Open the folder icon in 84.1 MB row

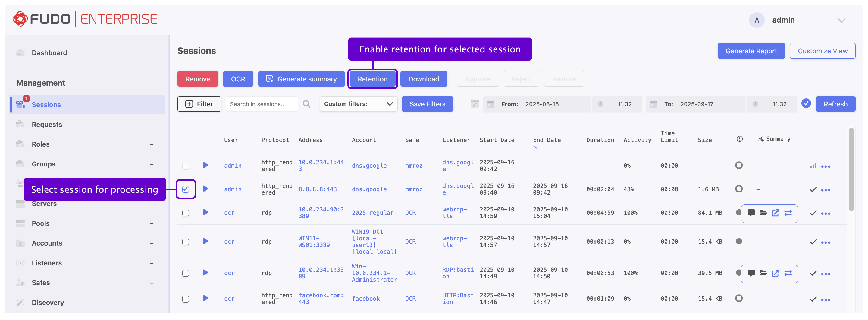point(763,213)
